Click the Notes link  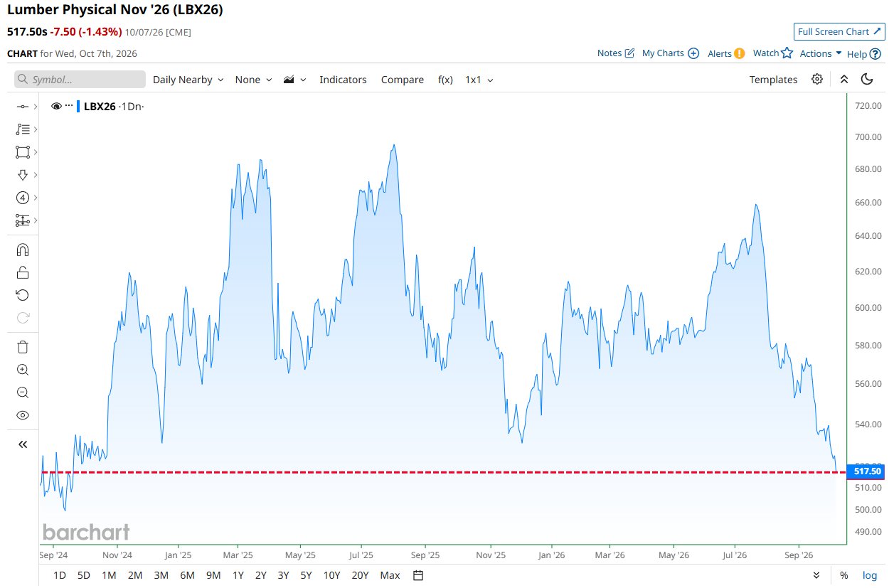click(x=609, y=53)
